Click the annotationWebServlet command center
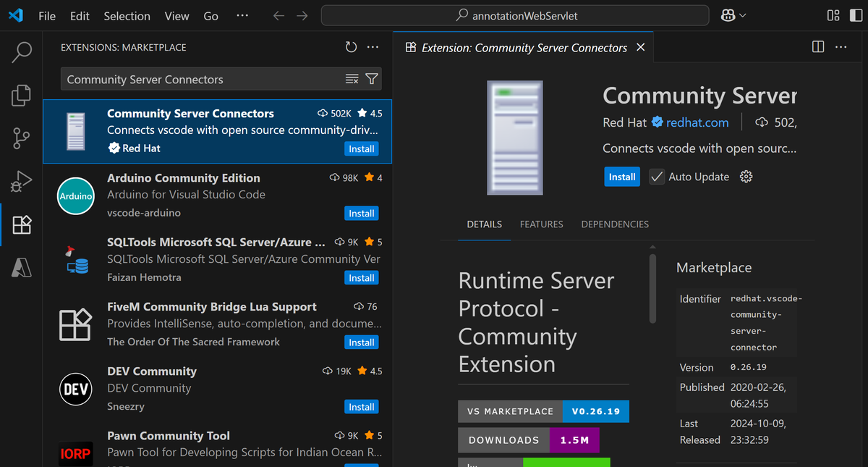This screenshot has height=467, width=868. pos(515,15)
